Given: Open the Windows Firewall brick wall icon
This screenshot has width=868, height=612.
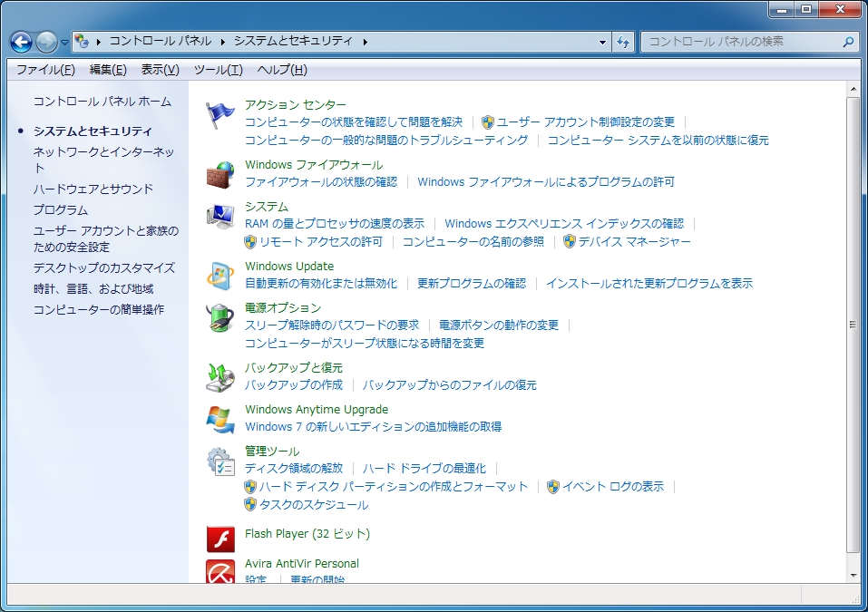Looking at the screenshot, I should [x=219, y=175].
